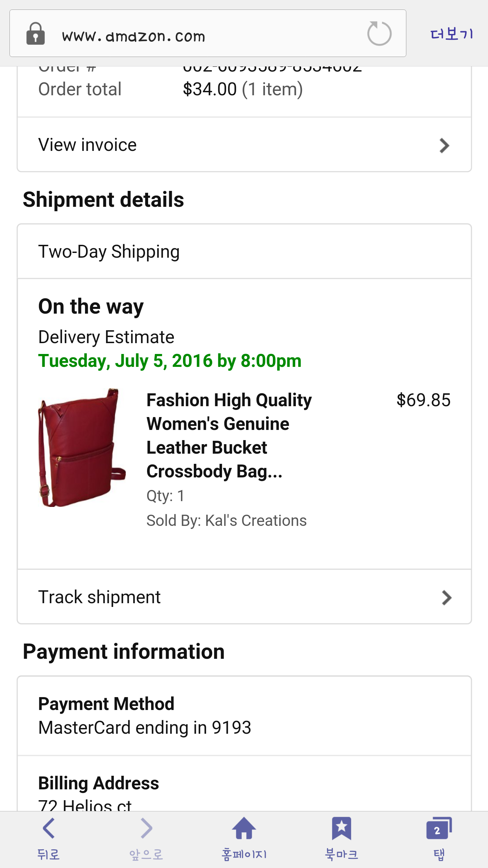Viewport: 488px width, 868px height.
Task: Click the Track shipment chevron arrow
Action: click(447, 598)
